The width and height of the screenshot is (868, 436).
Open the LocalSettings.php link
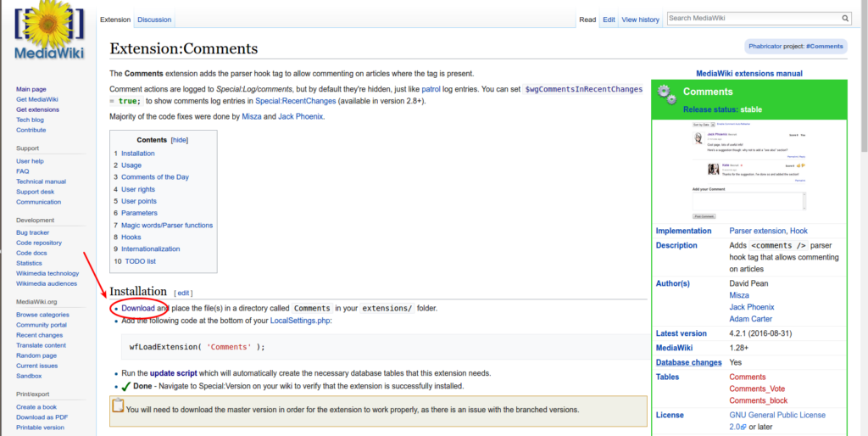pyautogui.click(x=300, y=320)
